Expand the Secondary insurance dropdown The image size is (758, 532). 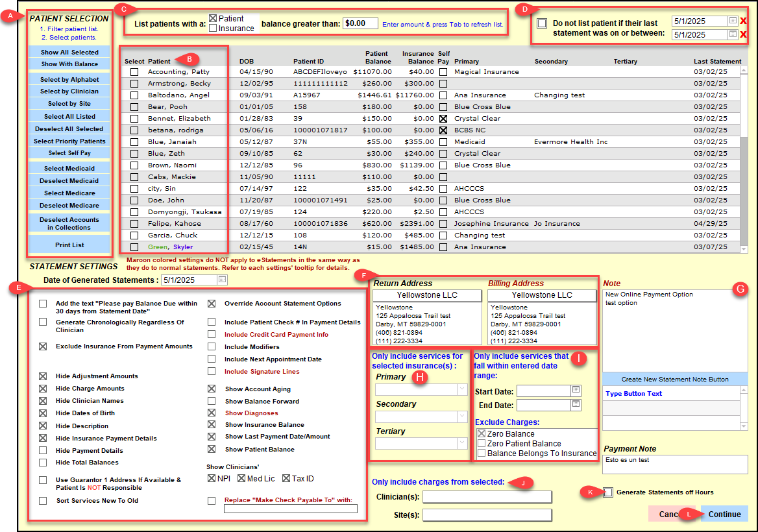[x=462, y=417]
